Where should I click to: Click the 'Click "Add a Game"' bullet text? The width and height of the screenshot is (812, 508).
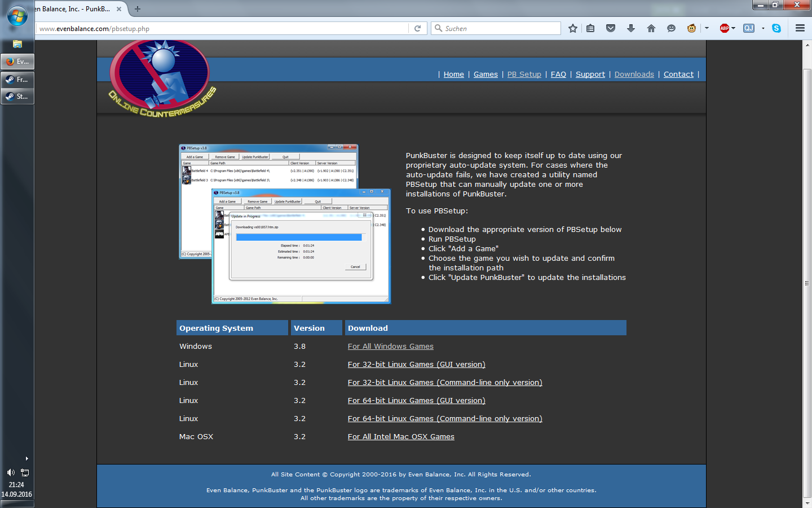click(463, 249)
